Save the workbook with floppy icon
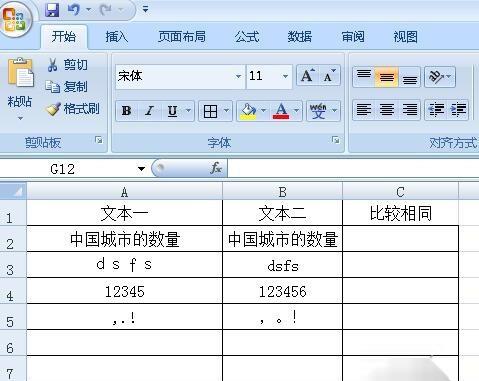 click(52, 10)
